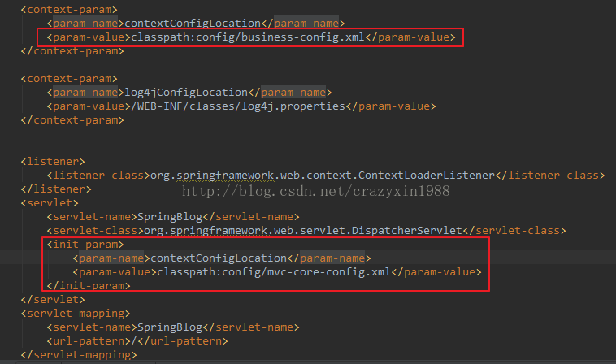The image size is (616, 364).
Task: Click the closing </init-param> tag
Action: click(x=89, y=286)
